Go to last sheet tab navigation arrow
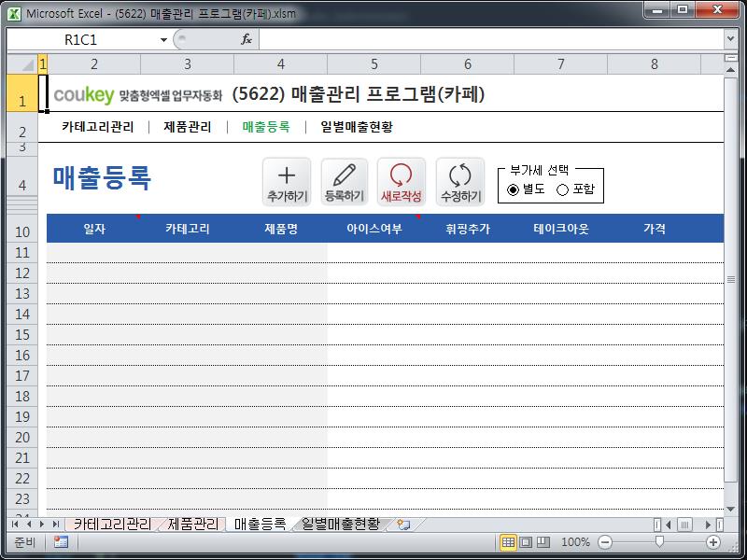Viewport: 747px width, 560px height. tap(56, 525)
